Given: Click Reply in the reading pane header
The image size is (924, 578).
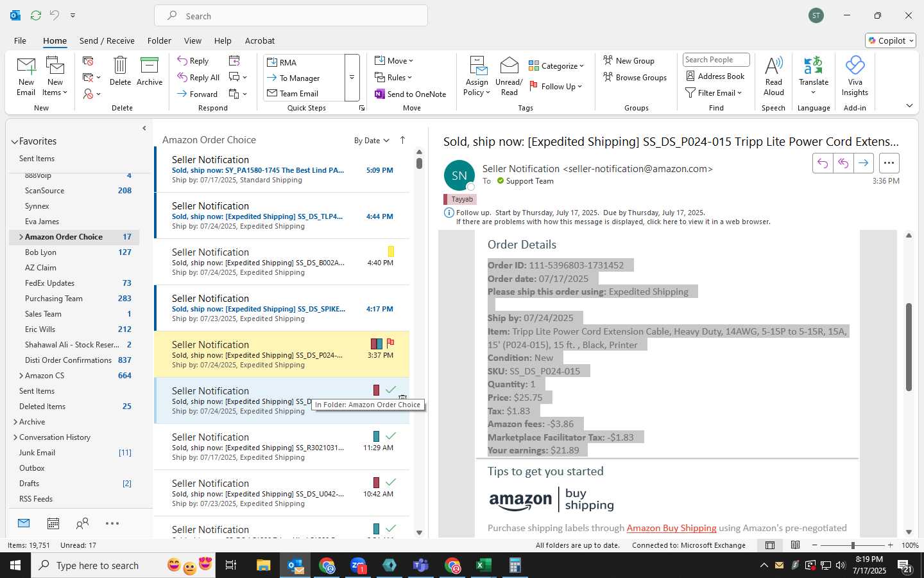Looking at the screenshot, I should tap(823, 163).
